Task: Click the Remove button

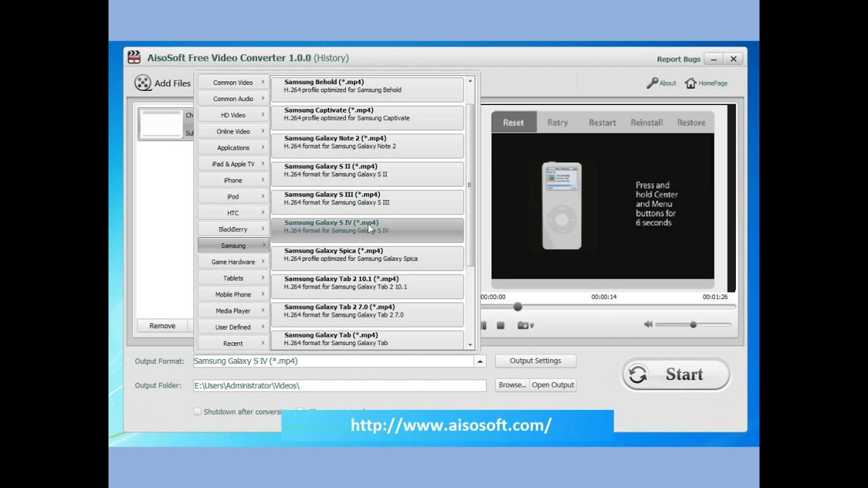Action: [162, 326]
